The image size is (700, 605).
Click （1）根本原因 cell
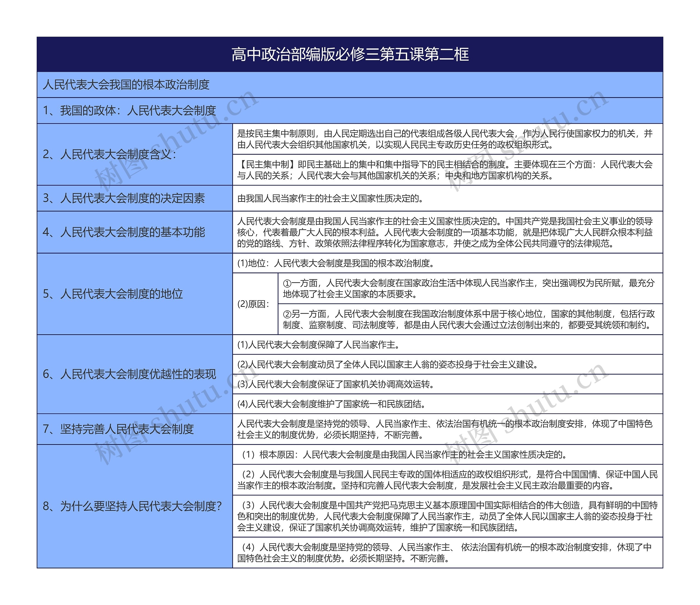(448, 454)
